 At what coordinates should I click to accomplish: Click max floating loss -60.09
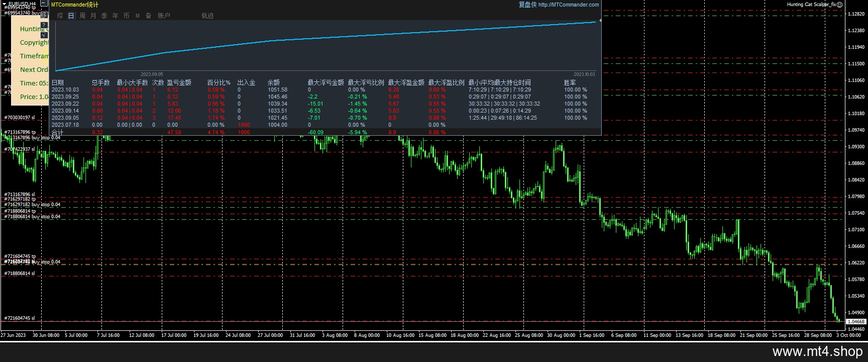point(315,132)
